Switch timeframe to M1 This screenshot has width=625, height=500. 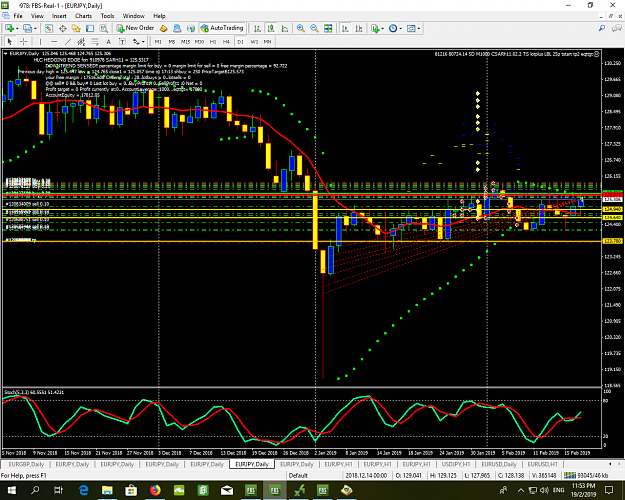(158, 41)
